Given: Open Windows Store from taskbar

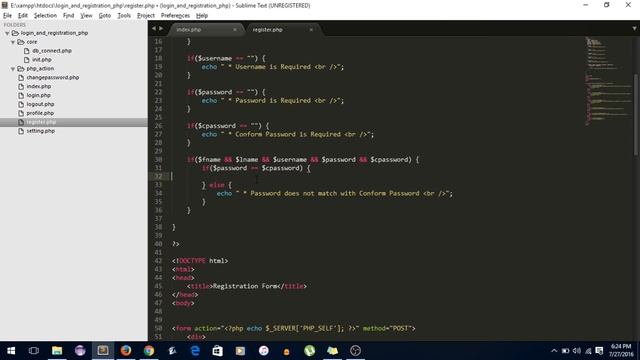Looking at the screenshot, I should click(218, 351).
